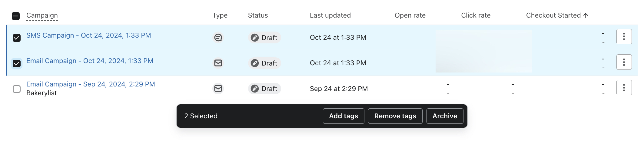The image size is (644, 145).
Task: Open the more options menu for the SMS Campaign
Action: [x=624, y=37]
